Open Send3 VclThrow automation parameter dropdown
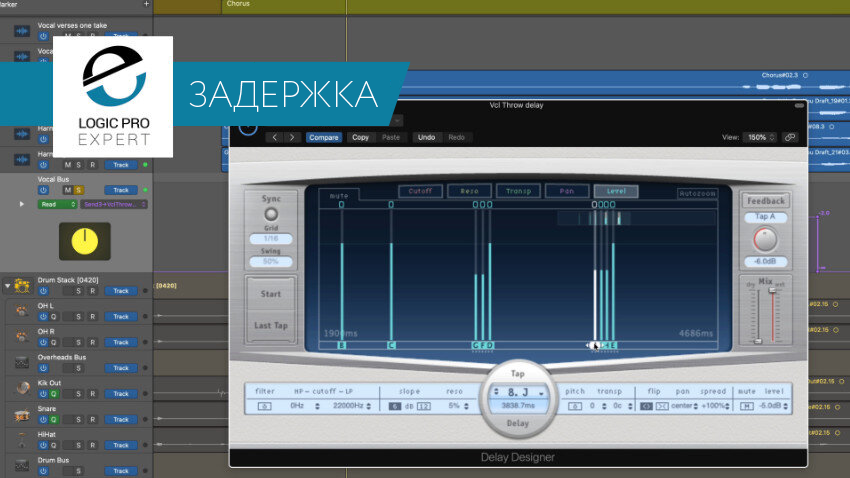 click(114, 204)
